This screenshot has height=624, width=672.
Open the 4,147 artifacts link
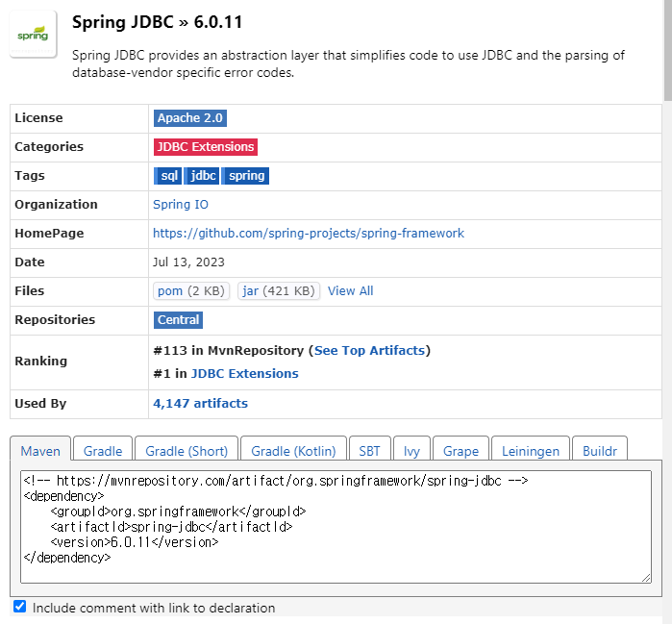point(200,404)
